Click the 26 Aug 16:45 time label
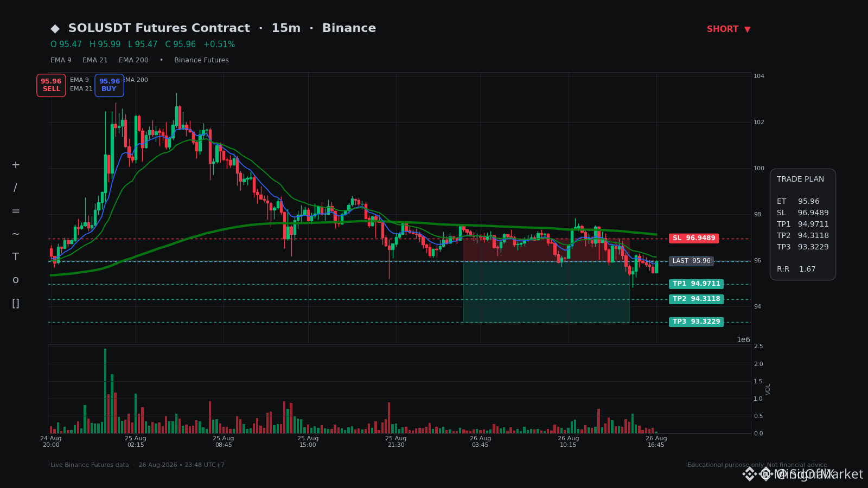 [x=656, y=441]
